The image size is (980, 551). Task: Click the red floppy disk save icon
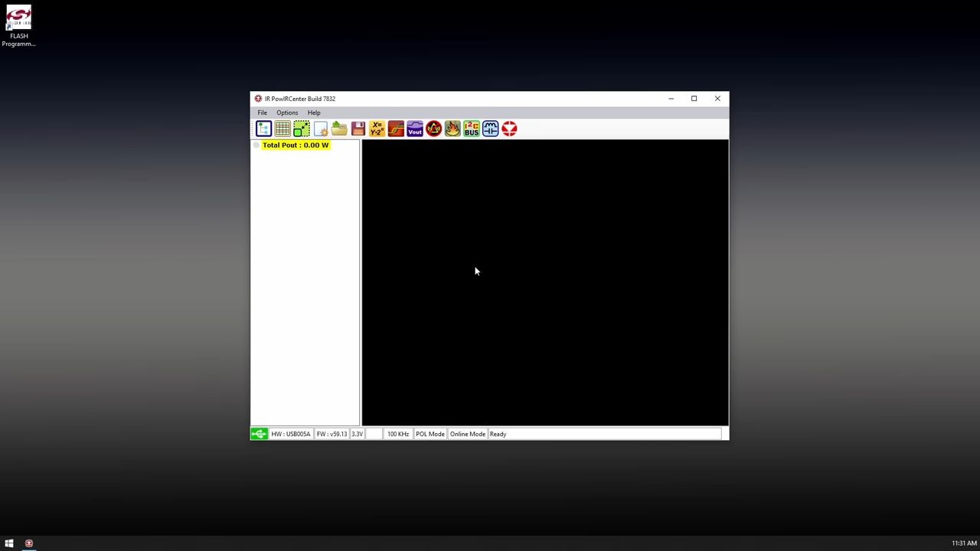click(x=358, y=129)
